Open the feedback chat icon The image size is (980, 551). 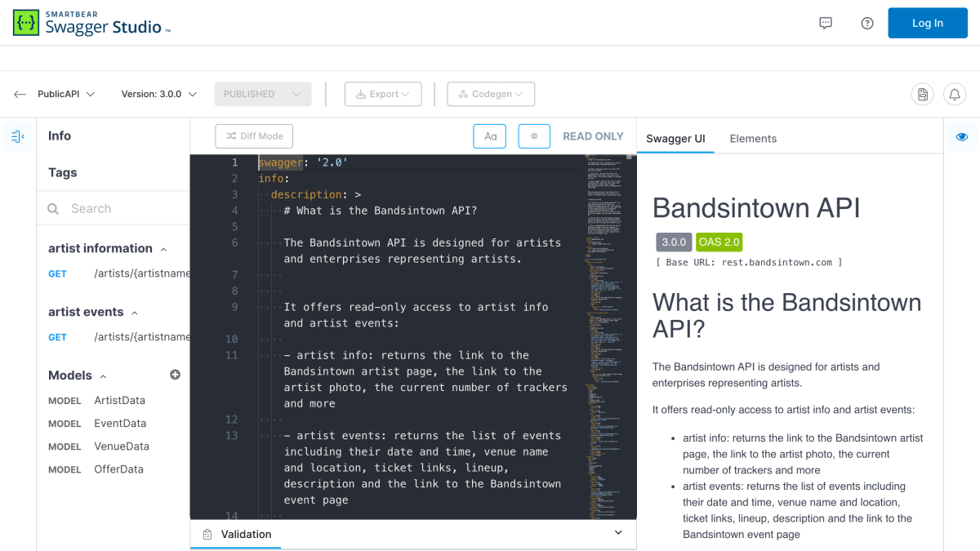pos(826,23)
